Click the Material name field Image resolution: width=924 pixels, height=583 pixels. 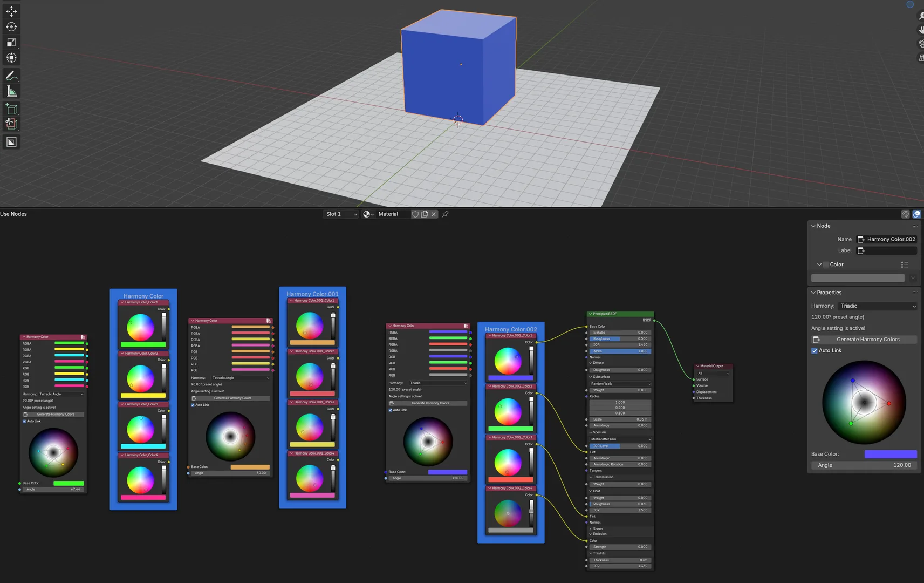tap(393, 214)
